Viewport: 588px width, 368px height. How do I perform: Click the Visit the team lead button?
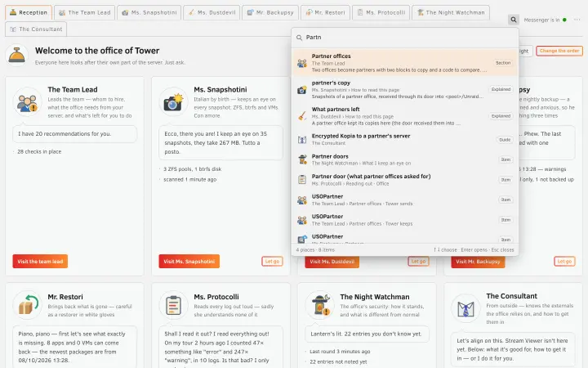click(40, 262)
